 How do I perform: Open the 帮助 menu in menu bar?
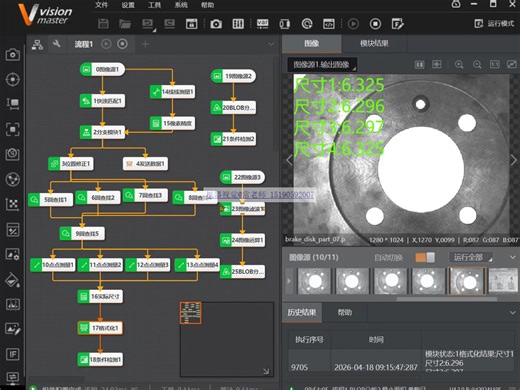[x=207, y=5]
